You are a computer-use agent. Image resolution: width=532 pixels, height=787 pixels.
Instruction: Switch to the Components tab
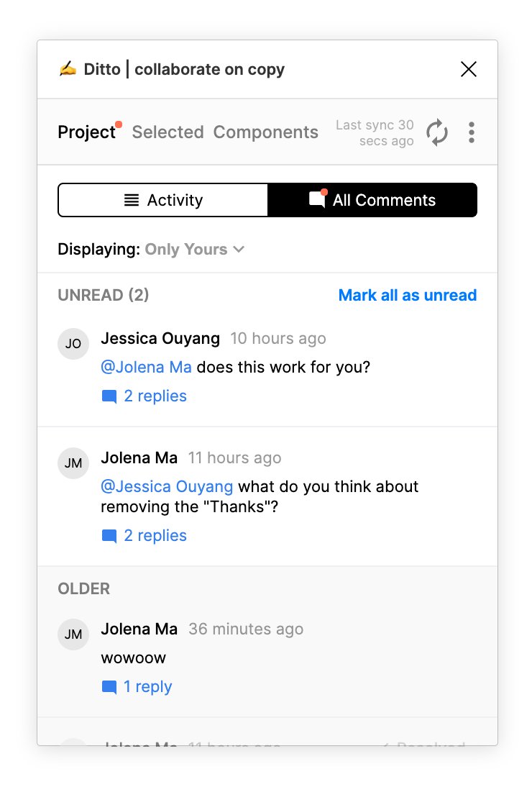point(265,132)
